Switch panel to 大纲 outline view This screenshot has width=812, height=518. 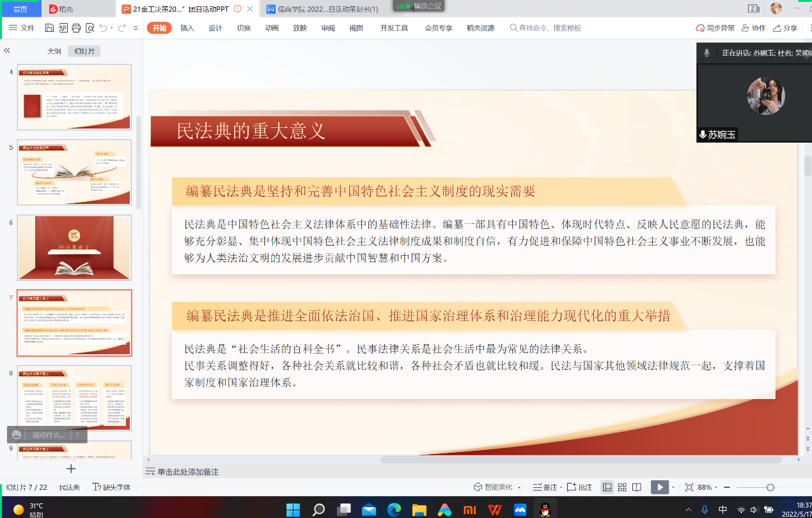[54, 51]
